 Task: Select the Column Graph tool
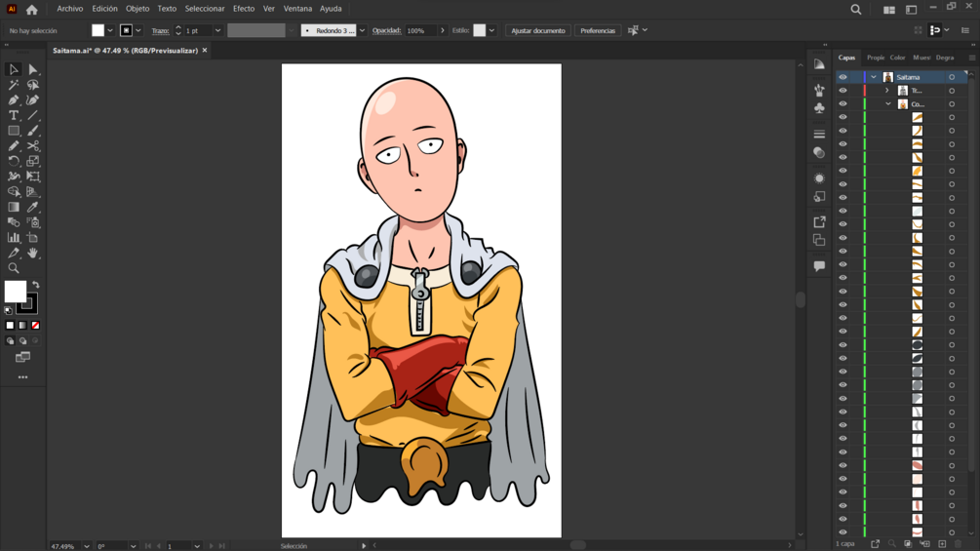tap(13, 237)
